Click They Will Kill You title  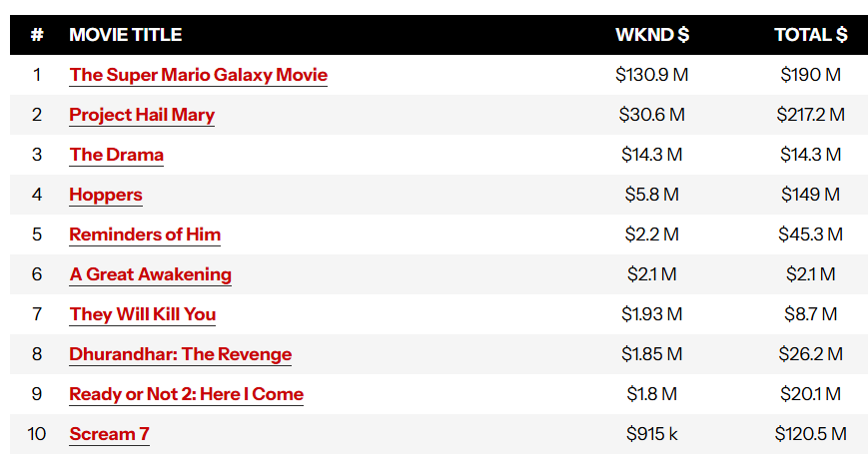point(142,314)
